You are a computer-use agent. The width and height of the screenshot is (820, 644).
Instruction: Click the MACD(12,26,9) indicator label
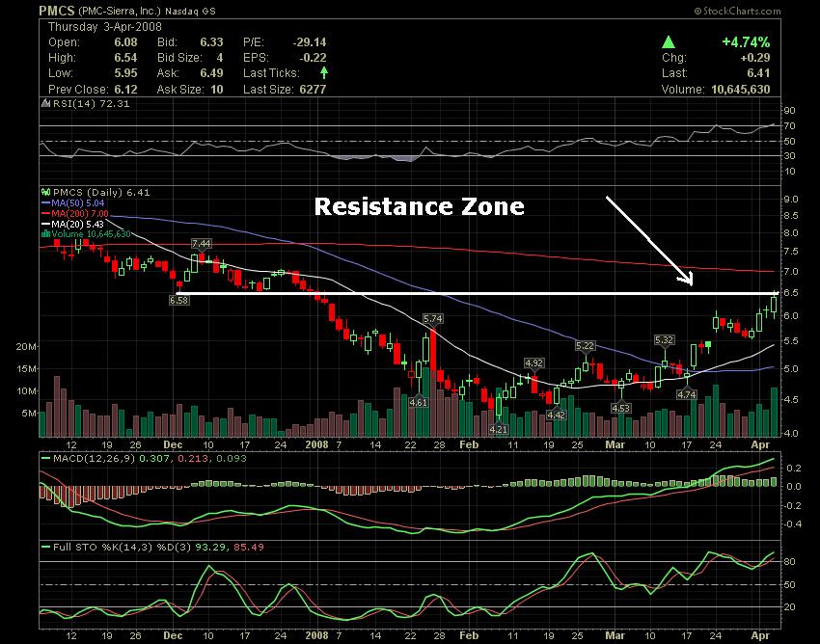pyautogui.click(x=95, y=459)
